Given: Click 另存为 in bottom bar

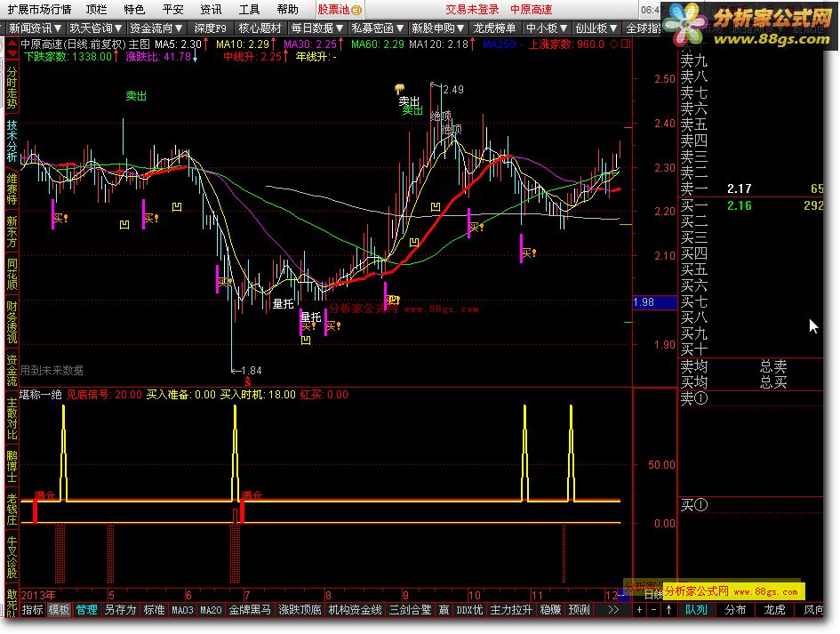Looking at the screenshot, I should (121, 610).
